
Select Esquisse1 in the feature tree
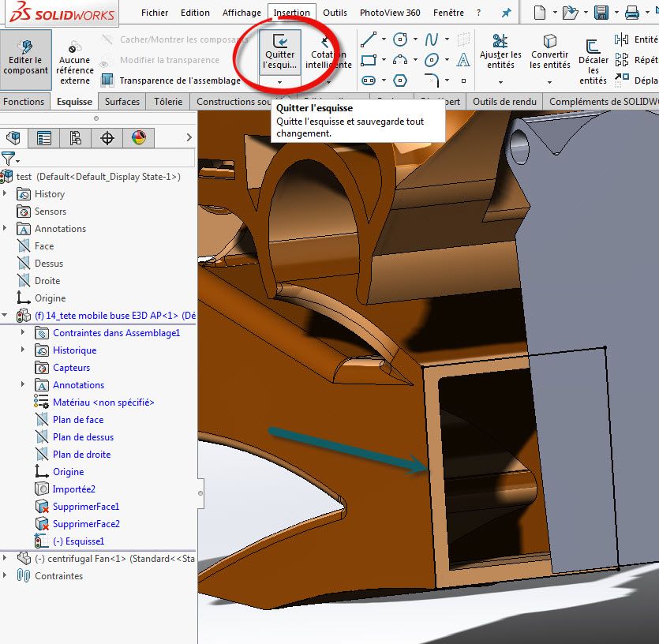tap(78, 541)
